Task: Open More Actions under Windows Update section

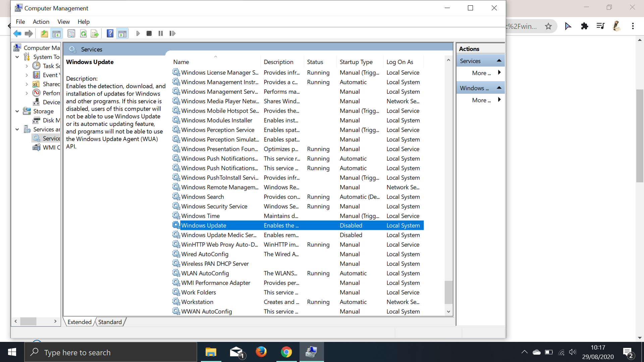Action: (x=481, y=100)
